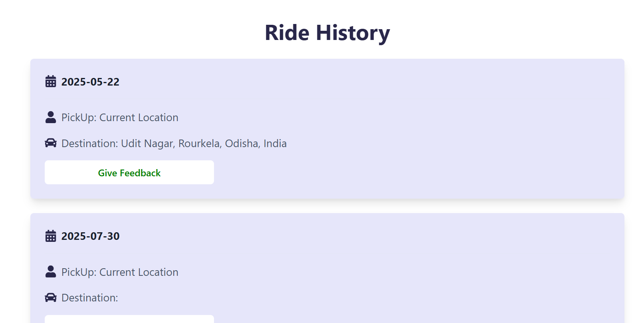
Task: Click the partially visible button at bottom
Action: [x=129, y=319]
